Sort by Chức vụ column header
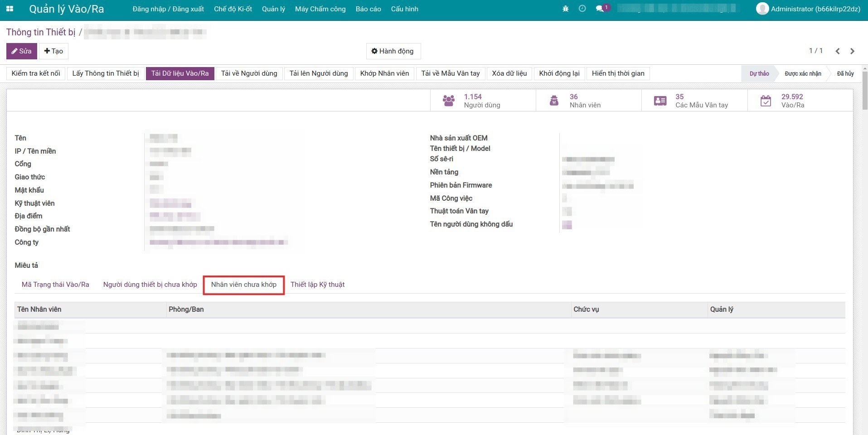Image resolution: width=868 pixels, height=435 pixels. pyautogui.click(x=640, y=309)
